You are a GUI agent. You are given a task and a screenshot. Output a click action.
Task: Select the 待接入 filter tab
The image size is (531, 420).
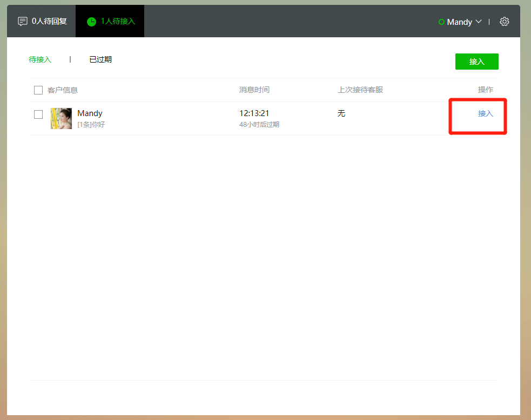pyautogui.click(x=40, y=59)
